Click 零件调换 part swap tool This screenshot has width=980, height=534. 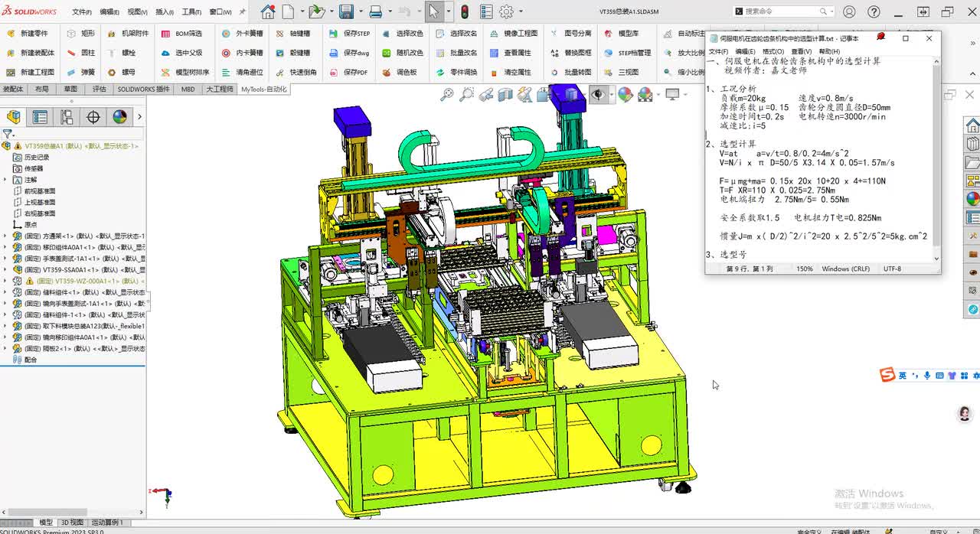click(x=456, y=72)
